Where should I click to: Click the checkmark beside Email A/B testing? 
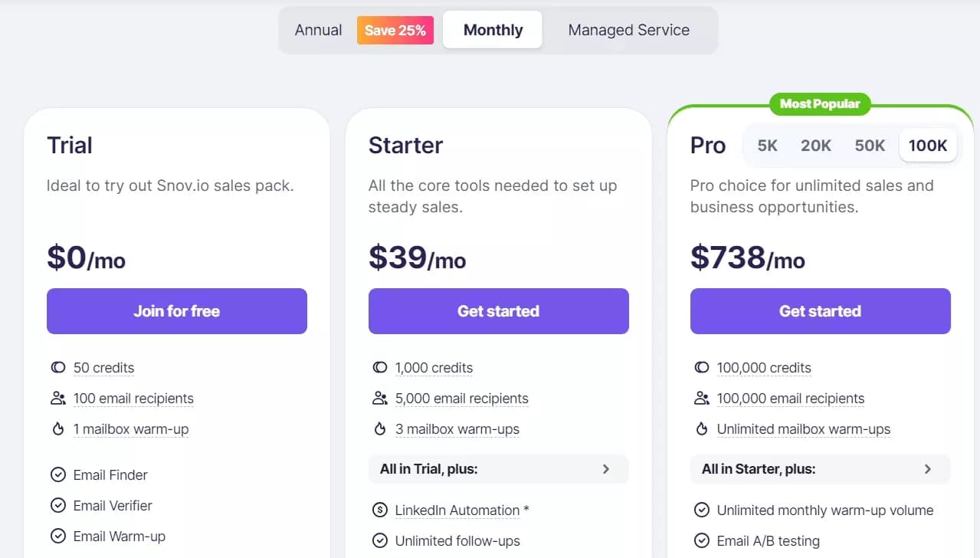(x=702, y=540)
